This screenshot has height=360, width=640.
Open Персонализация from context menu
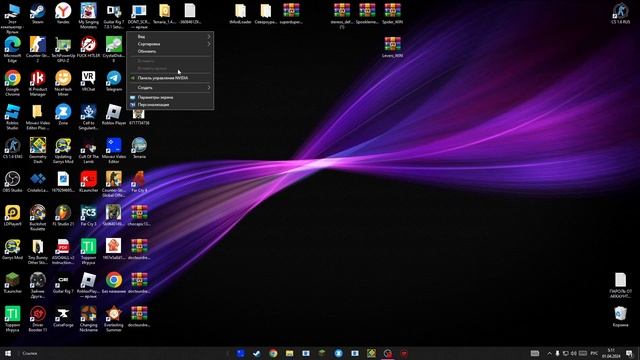pos(170,104)
